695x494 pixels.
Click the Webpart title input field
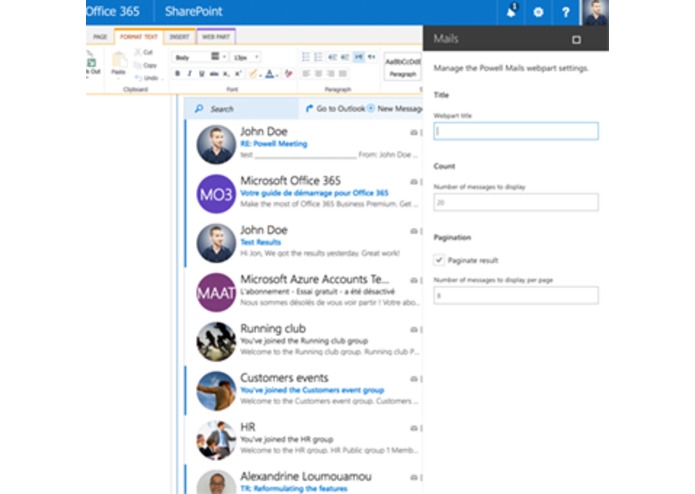point(516,131)
